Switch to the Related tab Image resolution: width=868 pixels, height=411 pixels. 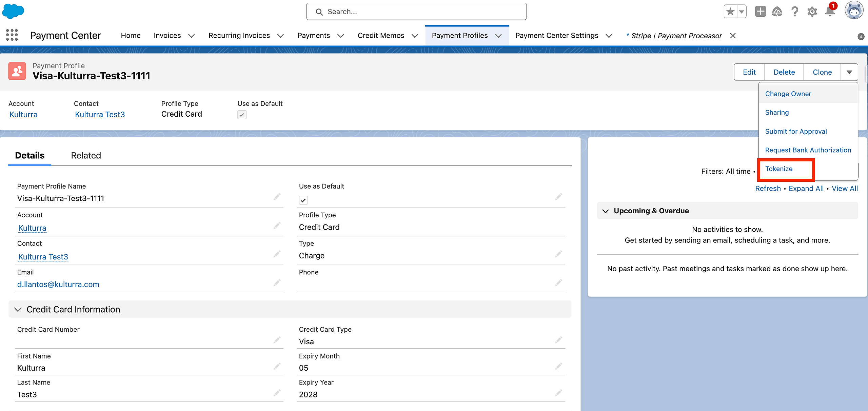[86, 156]
